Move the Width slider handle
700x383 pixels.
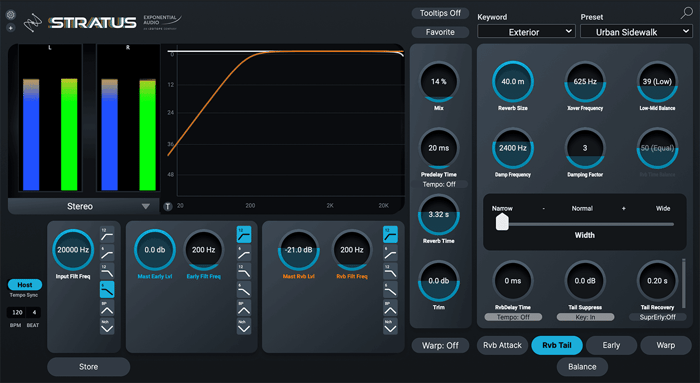coord(502,222)
